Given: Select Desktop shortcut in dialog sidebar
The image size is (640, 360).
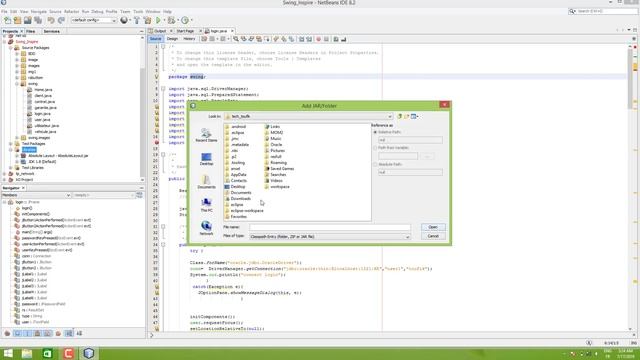Looking at the screenshot, I should 206,159.
